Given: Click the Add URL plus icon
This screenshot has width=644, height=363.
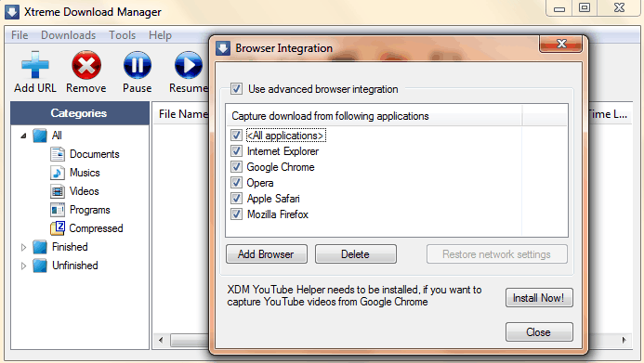Looking at the screenshot, I should click(35, 65).
